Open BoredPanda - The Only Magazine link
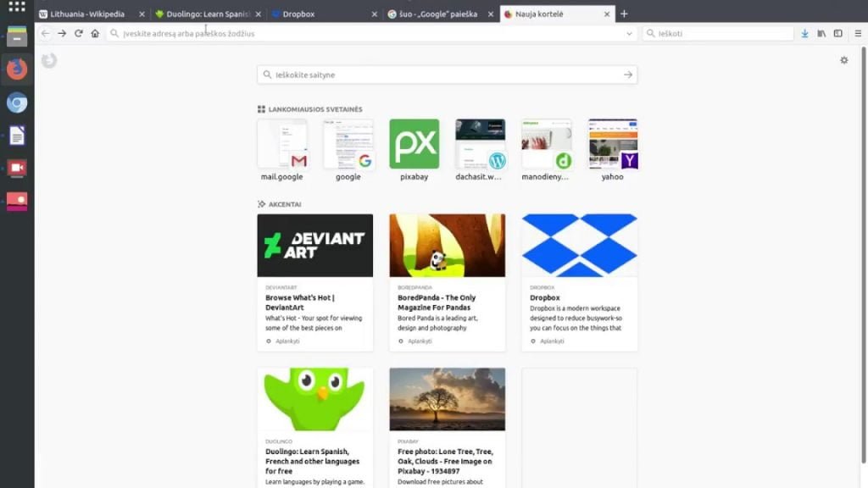The image size is (868, 488). tap(437, 302)
